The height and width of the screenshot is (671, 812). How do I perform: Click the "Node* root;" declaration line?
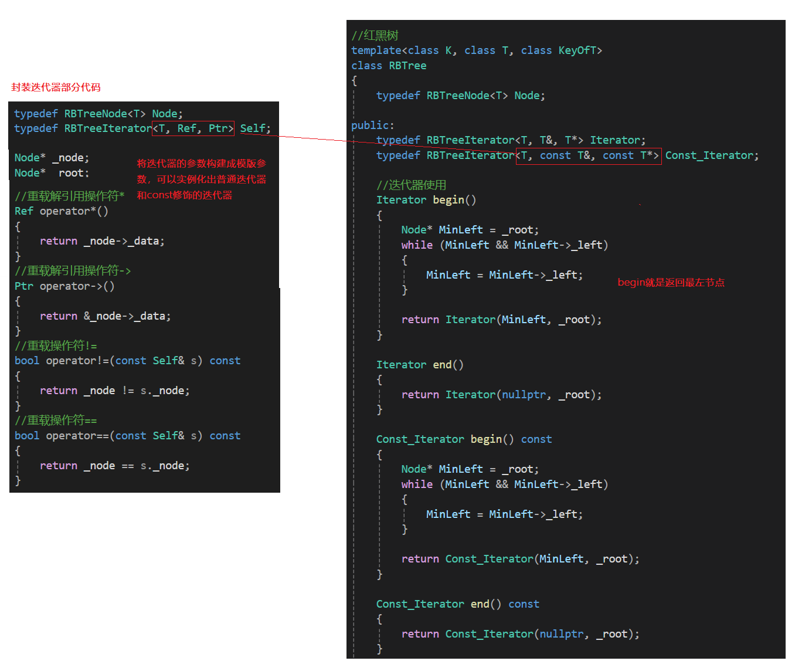(x=52, y=173)
